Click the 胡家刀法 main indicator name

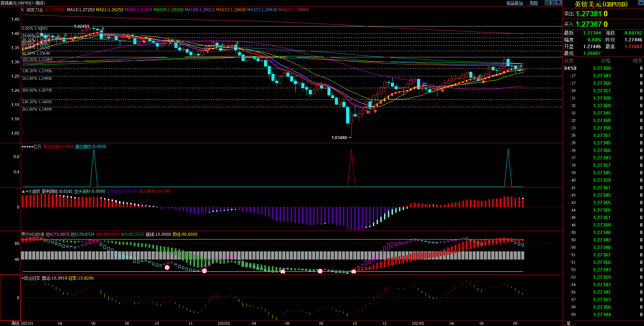[35, 10]
